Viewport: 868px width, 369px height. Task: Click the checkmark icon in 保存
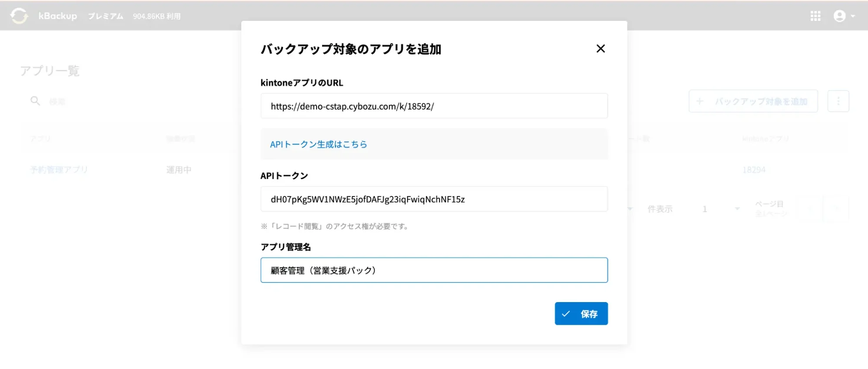click(x=566, y=314)
